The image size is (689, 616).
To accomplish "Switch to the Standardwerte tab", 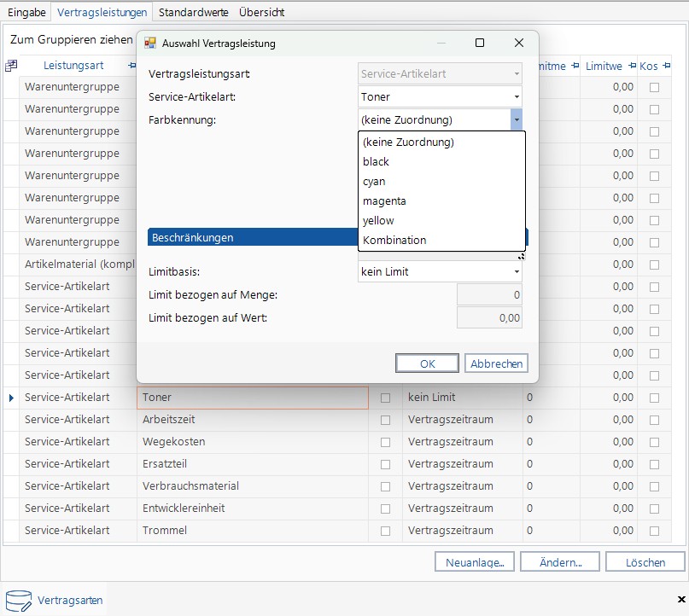I will click(193, 12).
